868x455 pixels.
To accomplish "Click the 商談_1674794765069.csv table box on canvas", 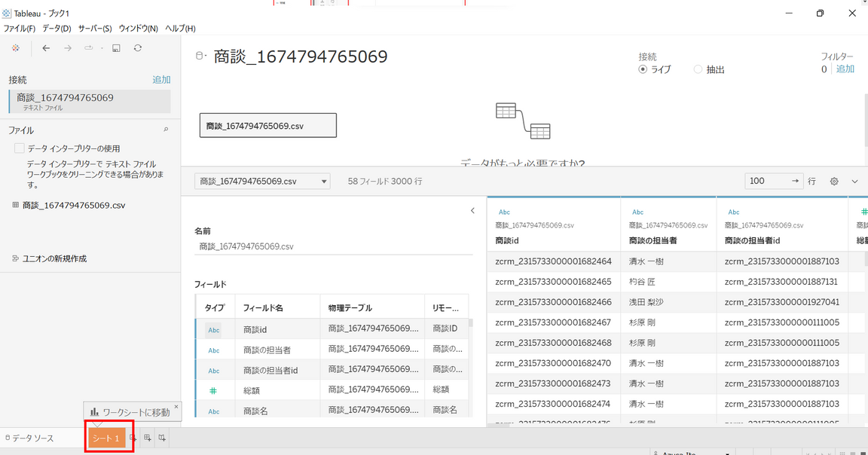I will 268,126.
